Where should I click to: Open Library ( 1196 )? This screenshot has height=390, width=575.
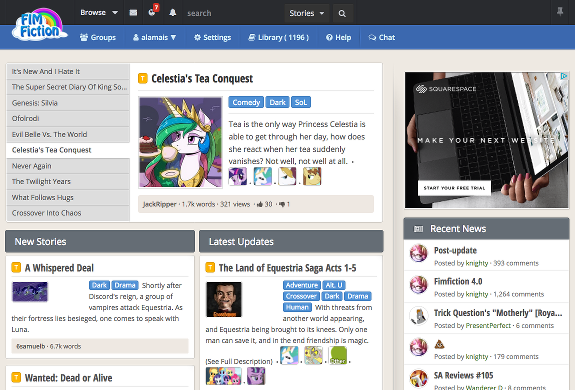coord(279,37)
